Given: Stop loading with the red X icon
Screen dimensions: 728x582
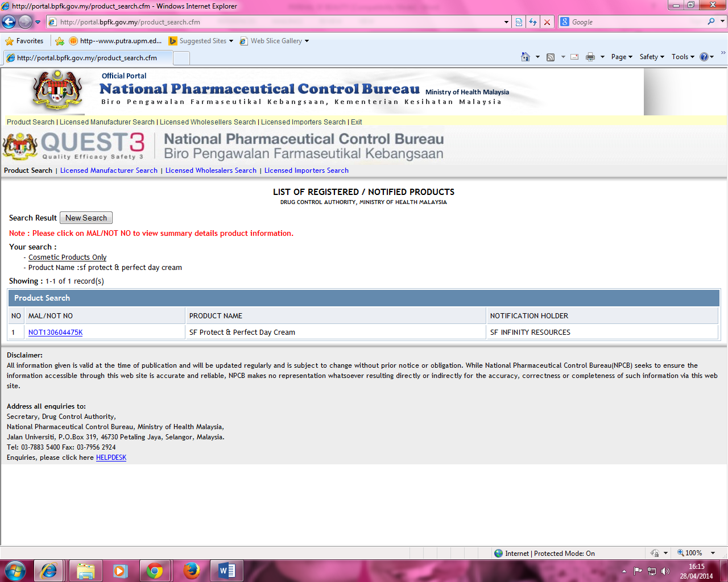Looking at the screenshot, I should (x=547, y=22).
